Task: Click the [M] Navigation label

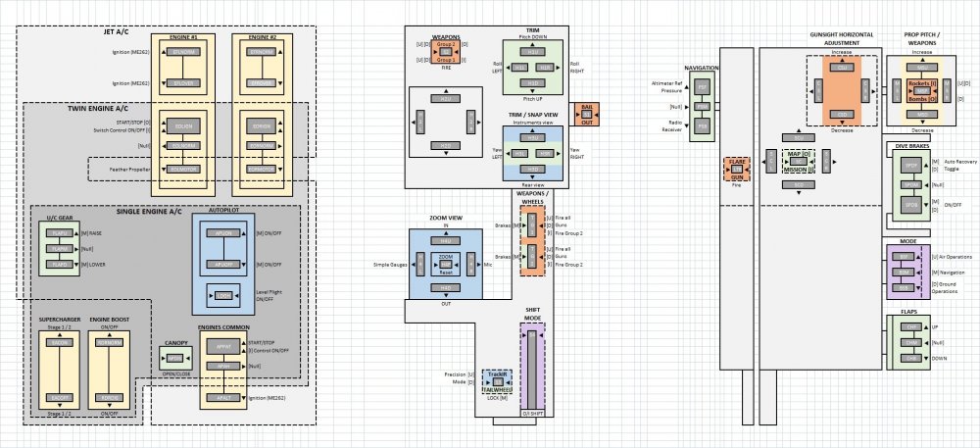Action: click(948, 273)
